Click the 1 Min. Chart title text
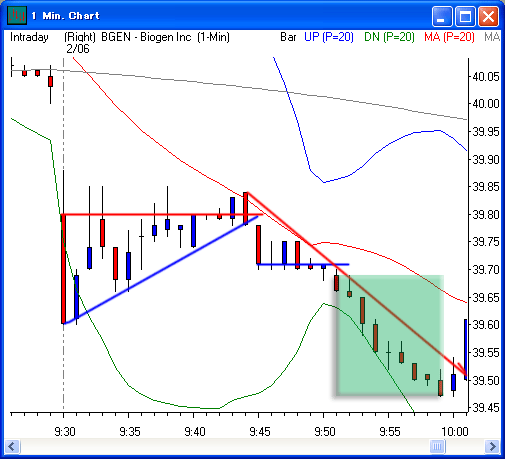The width and height of the screenshot is (505, 459). coord(66,16)
